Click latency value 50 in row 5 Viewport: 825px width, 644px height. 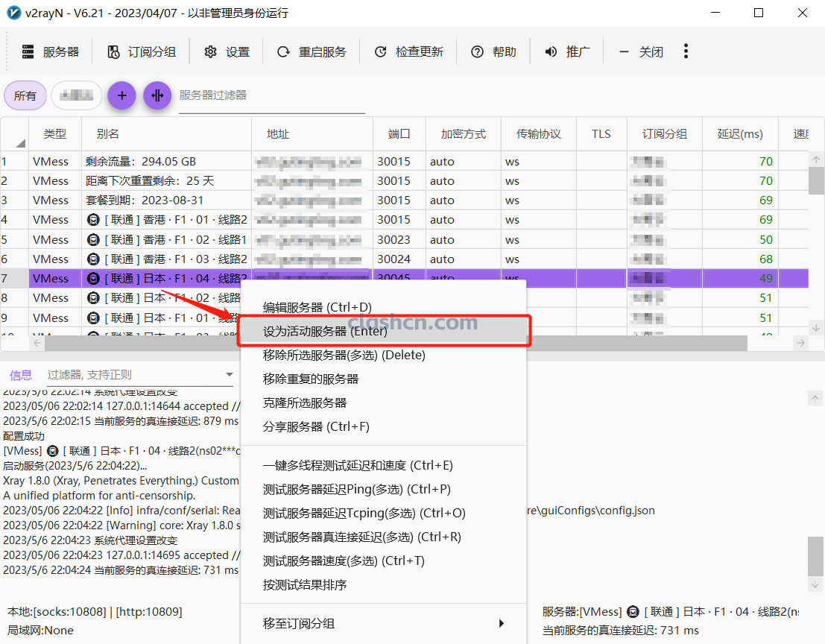point(765,240)
